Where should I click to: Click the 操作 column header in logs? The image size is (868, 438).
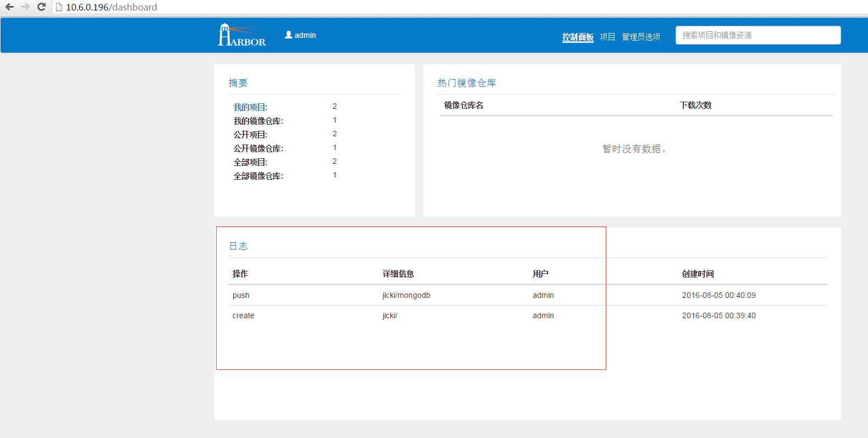click(240, 274)
